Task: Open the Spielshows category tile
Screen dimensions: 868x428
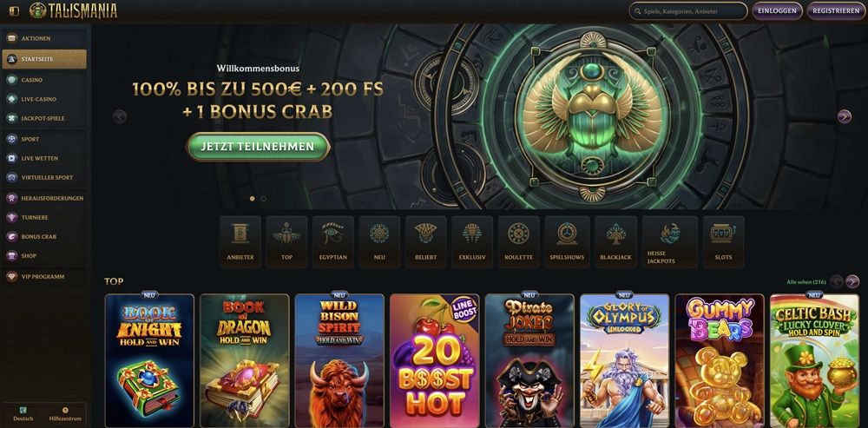Action: tap(567, 242)
